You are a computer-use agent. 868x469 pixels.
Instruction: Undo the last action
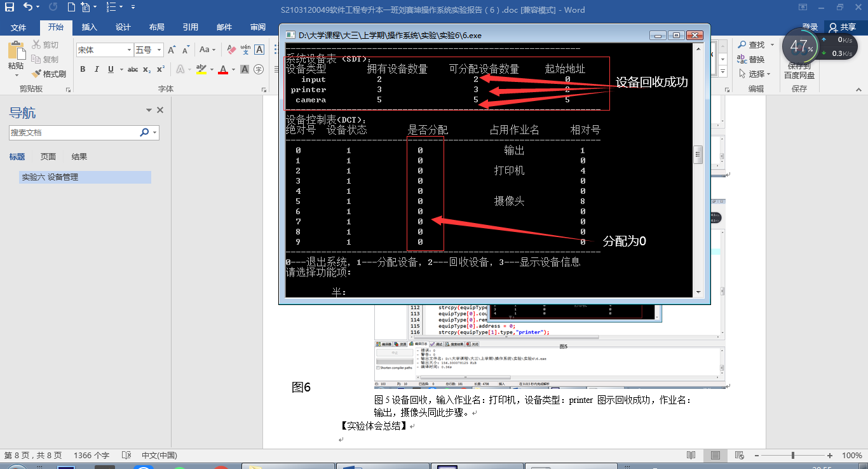(x=28, y=8)
